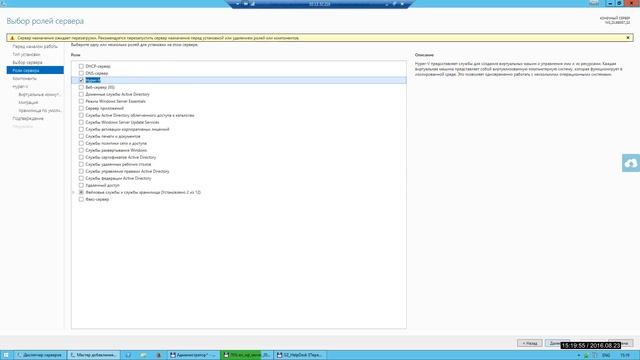Check the DNS-сервер role

[81, 73]
